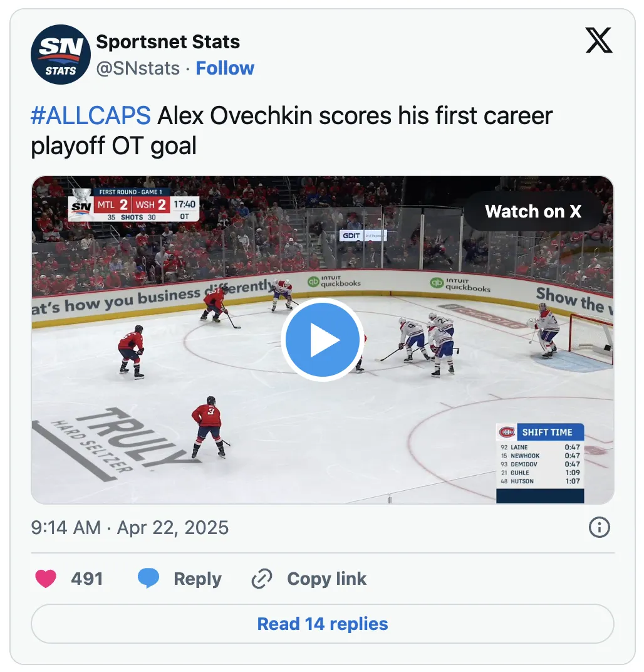Click the Reply text label
644x672 pixels.
pyautogui.click(x=197, y=579)
